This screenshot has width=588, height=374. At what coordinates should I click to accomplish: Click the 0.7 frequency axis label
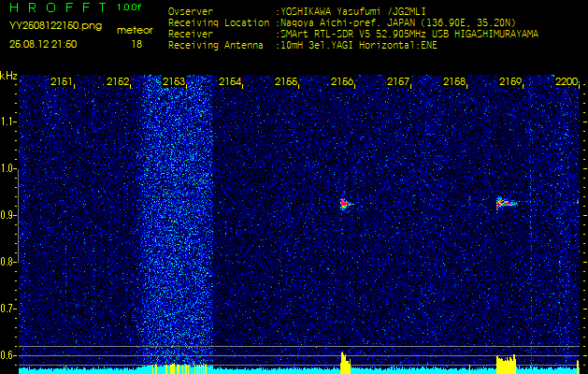coord(7,309)
